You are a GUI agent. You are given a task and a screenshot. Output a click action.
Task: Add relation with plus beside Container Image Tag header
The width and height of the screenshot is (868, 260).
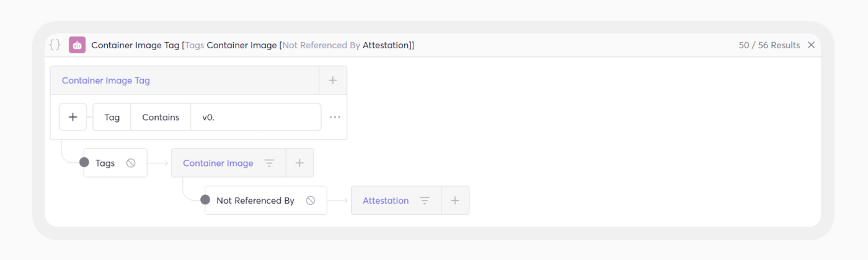click(x=332, y=80)
